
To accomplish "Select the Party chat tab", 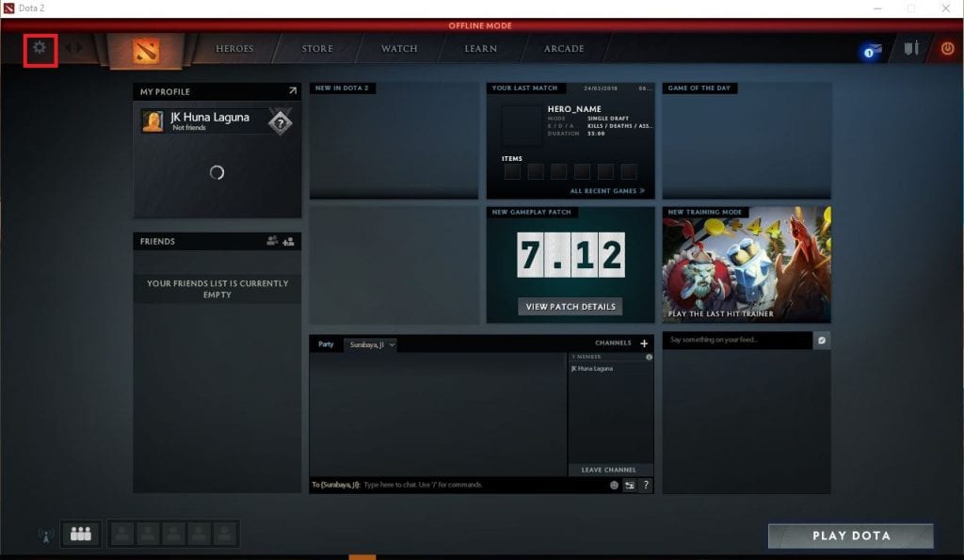I will click(326, 344).
